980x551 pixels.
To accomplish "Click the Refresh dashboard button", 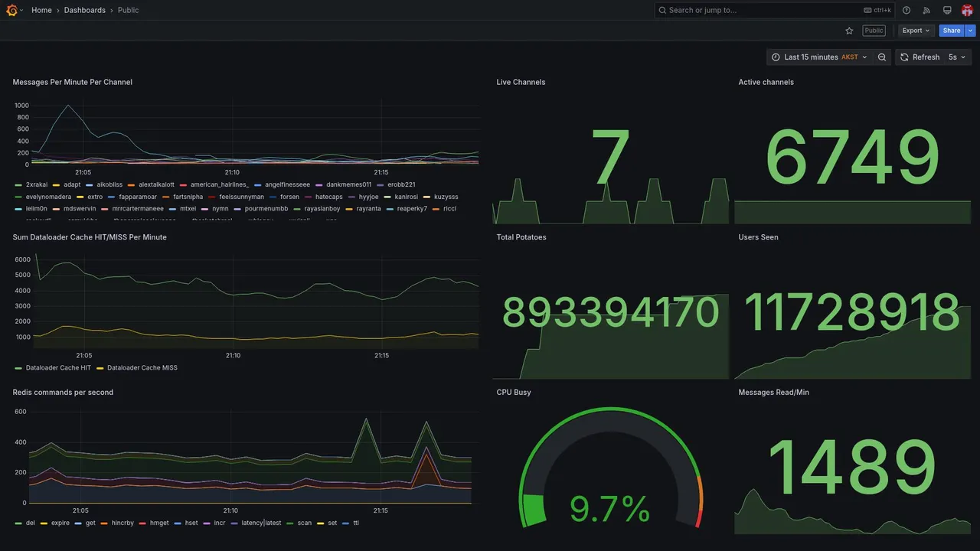I will (920, 57).
